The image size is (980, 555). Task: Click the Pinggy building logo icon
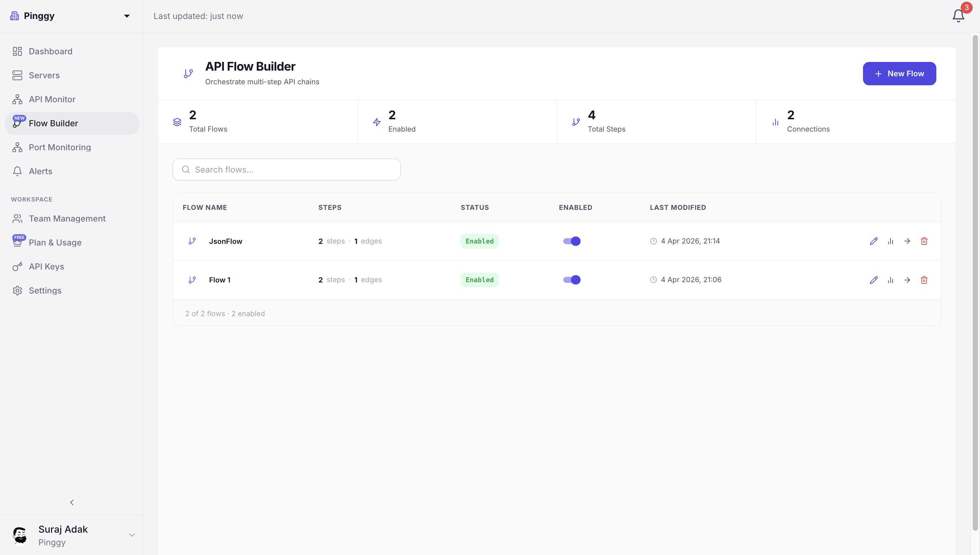pos(14,16)
